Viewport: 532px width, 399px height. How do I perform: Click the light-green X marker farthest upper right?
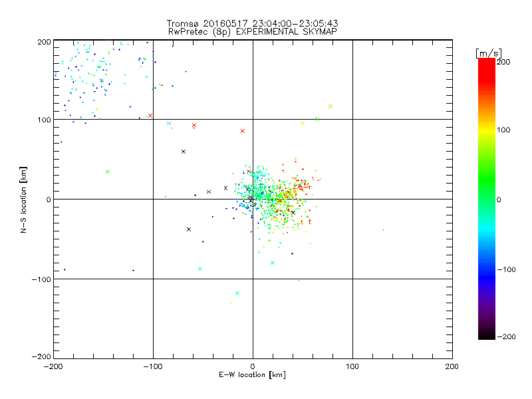331,106
